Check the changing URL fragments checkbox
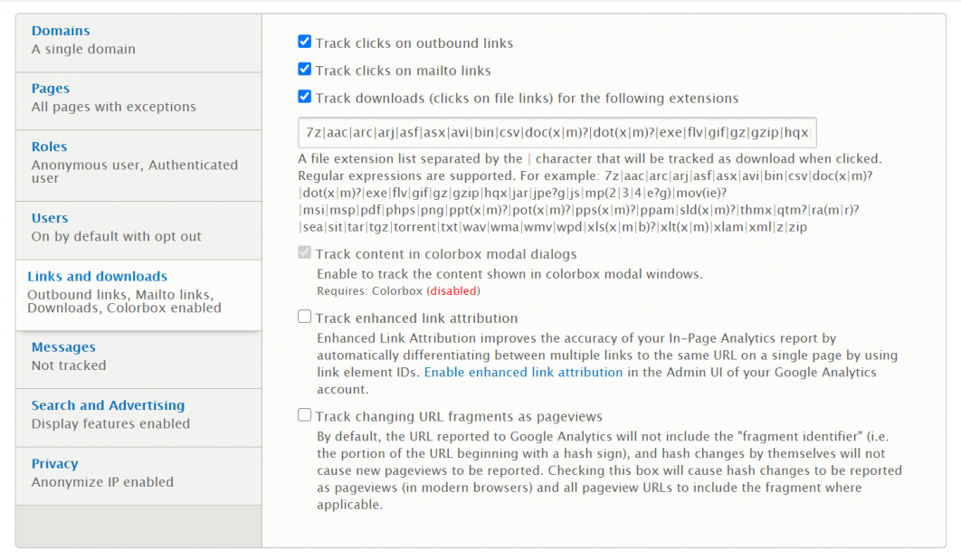The height and width of the screenshot is (560, 961). click(305, 415)
